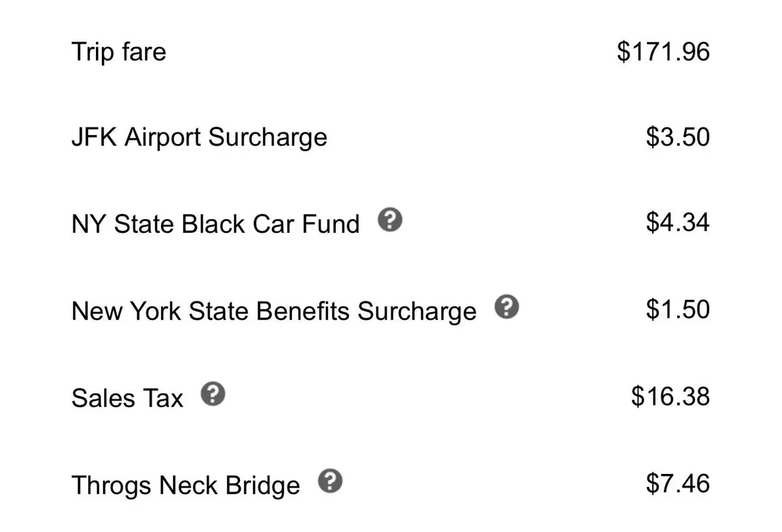
Task: Select the NY State Black Car Fund text
Action: click(215, 224)
